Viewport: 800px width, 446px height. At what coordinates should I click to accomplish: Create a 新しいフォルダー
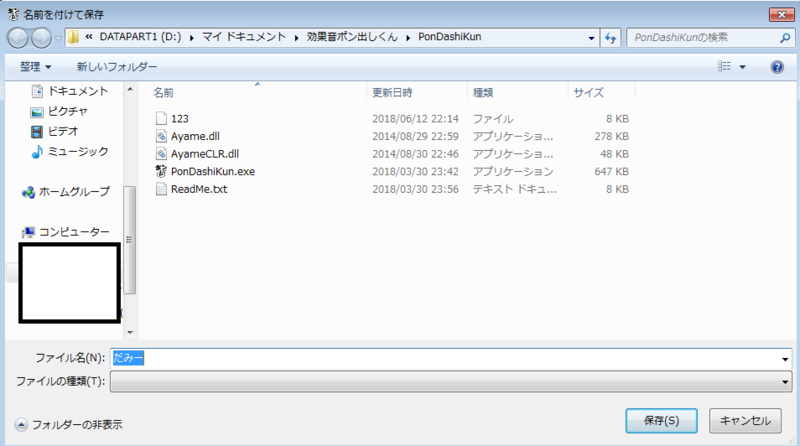coord(117,67)
